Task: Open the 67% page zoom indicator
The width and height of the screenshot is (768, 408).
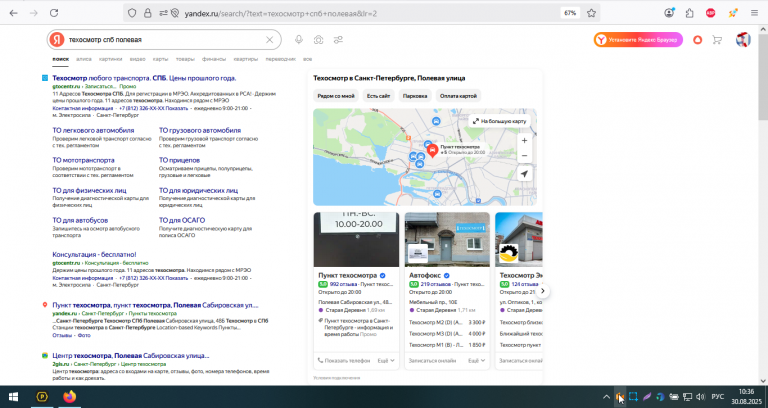Action: (570, 13)
